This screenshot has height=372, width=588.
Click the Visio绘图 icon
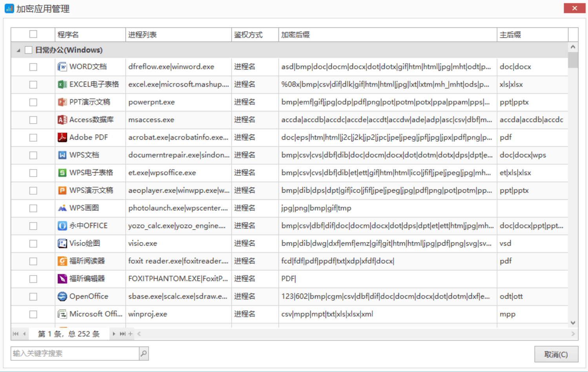(x=62, y=243)
